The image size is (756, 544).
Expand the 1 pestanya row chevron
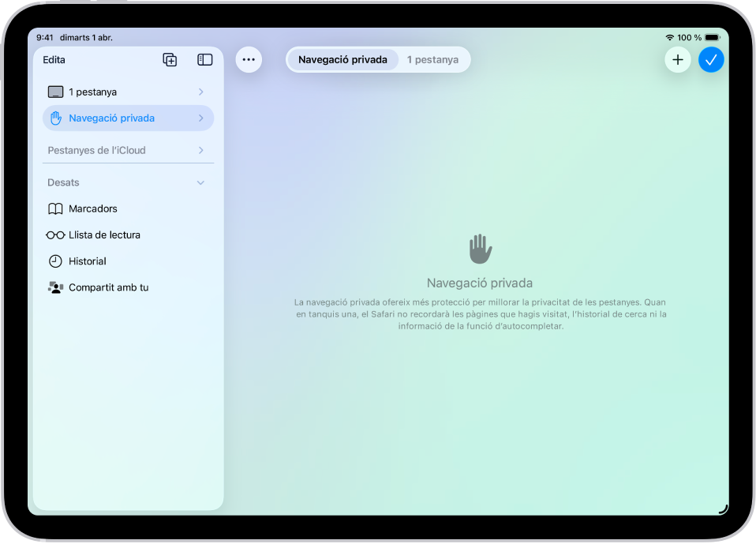pos(201,92)
